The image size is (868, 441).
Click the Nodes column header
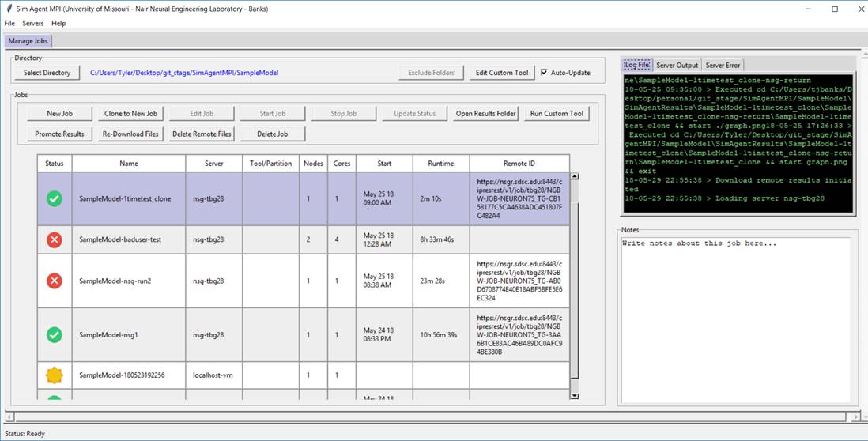313,164
